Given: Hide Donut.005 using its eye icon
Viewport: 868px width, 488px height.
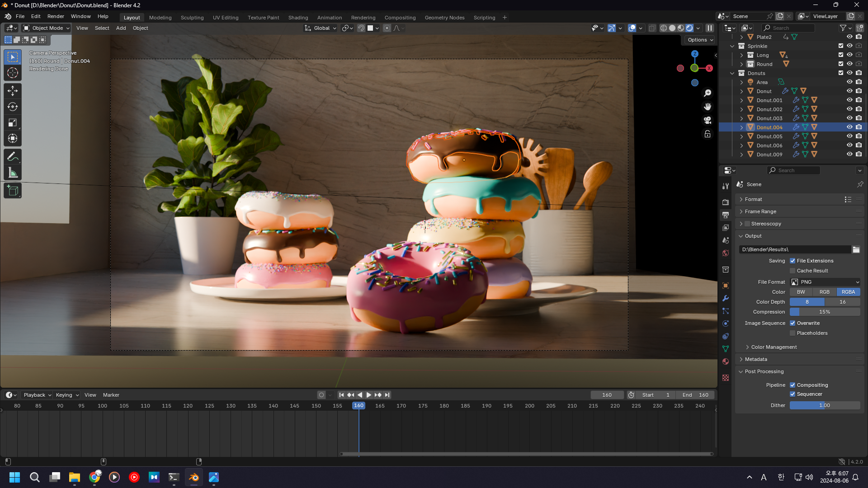Looking at the screenshot, I should (x=849, y=136).
